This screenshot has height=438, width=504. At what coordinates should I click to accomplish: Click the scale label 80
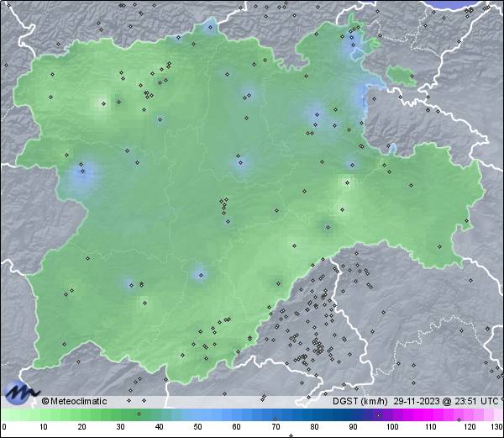[x=314, y=427]
